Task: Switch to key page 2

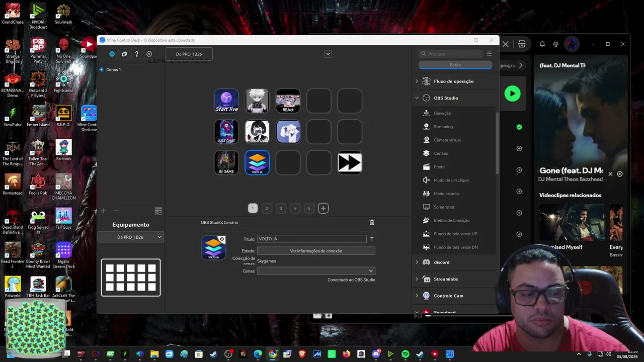Action: (x=267, y=208)
